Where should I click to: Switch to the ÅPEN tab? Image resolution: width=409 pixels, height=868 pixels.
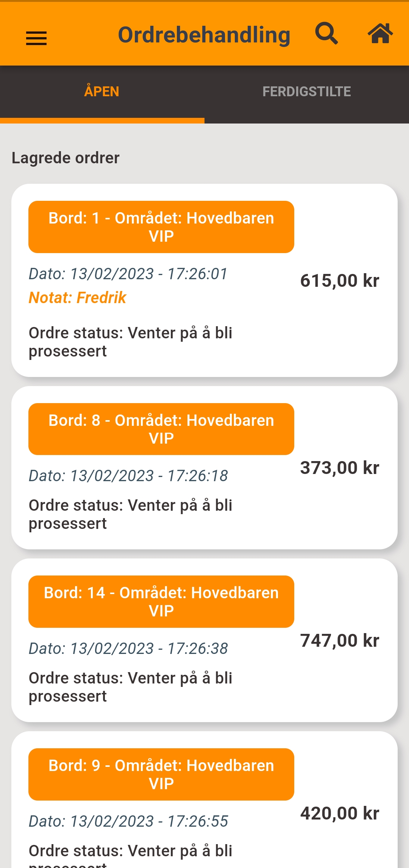(102, 92)
